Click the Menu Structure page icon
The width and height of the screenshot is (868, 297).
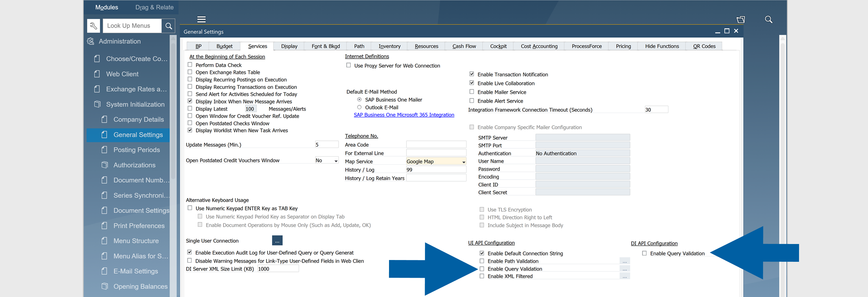coord(104,241)
